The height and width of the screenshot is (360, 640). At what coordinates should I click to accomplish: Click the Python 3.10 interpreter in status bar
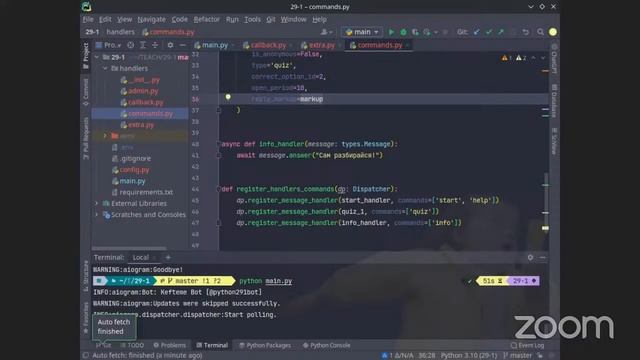469,356
